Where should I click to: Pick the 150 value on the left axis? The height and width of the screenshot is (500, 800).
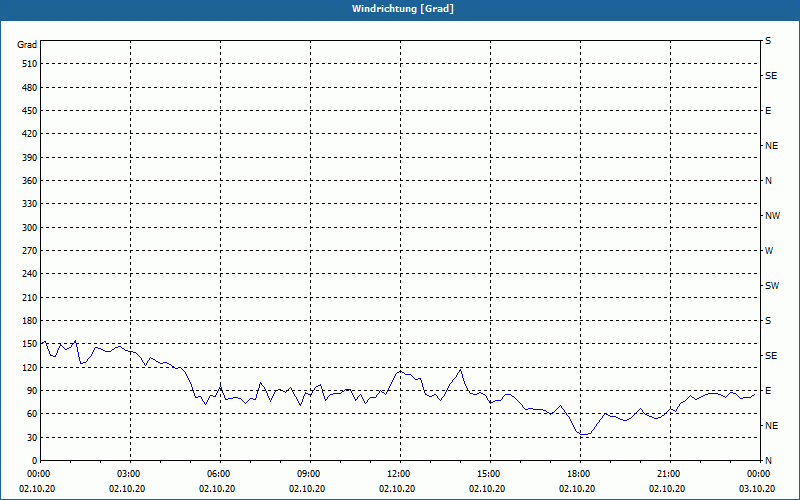pyautogui.click(x=30, y=344)
